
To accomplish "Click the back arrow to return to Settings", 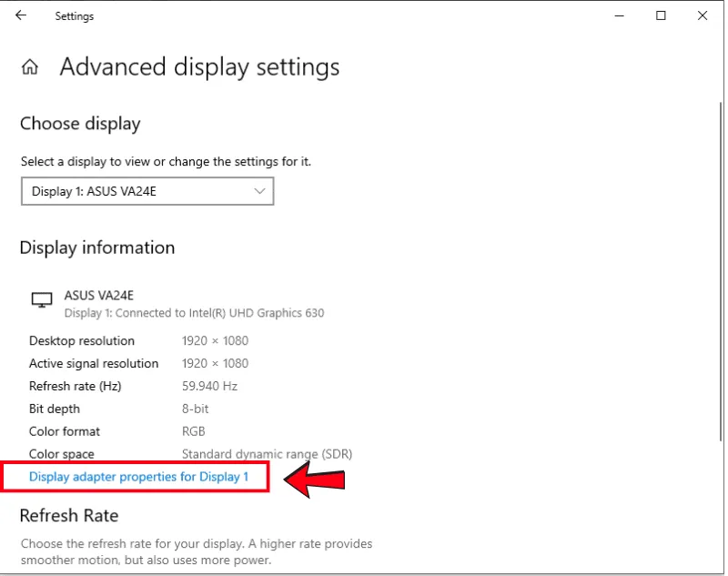I will pos(20,15).
